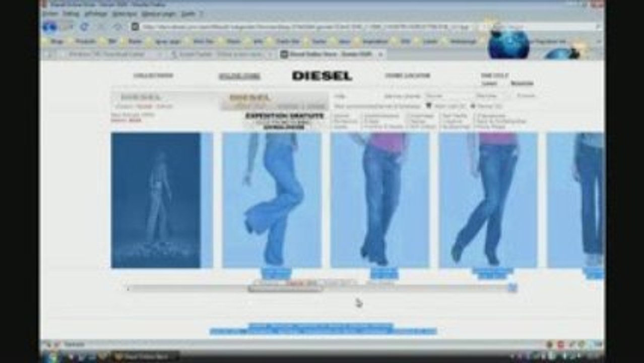The image size is (644, 363).
Task: Open the flared jeans with raised leg thumbnail
Action: point(272,200)
